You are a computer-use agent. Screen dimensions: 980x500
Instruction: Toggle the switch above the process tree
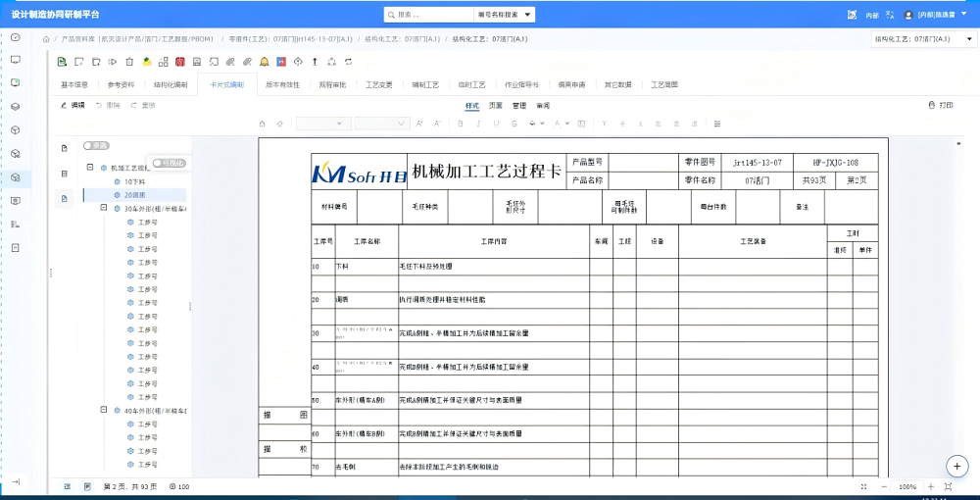coord(96,146)
